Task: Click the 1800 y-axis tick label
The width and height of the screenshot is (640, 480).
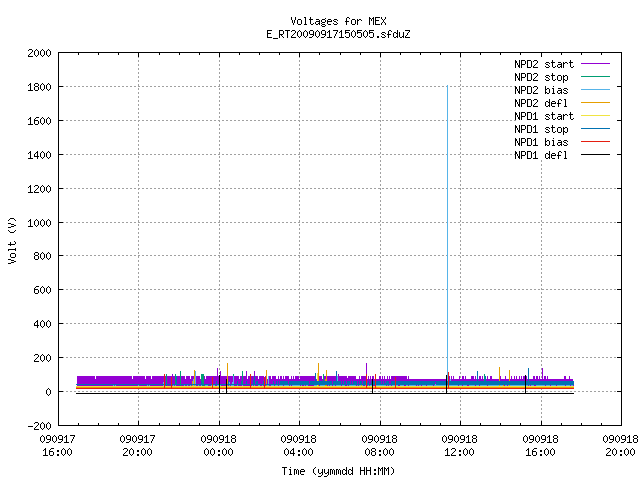Action: click(x=39, y=87)
